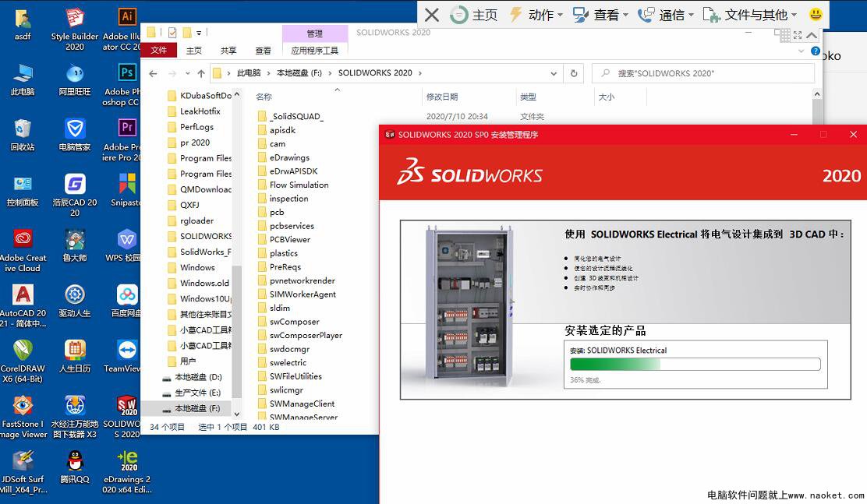The image size is (867, 504).
Task: Click the 腾讯QQ penguin icon
Action: 75,467
